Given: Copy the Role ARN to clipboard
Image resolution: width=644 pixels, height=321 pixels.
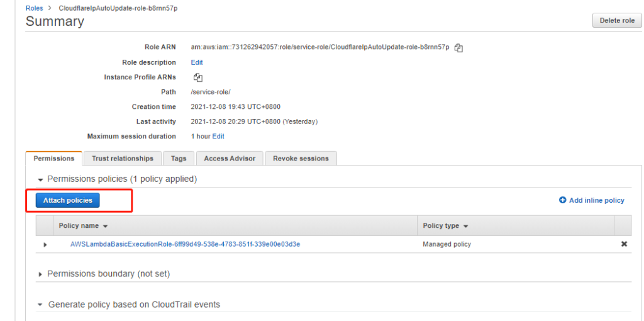Looking at the screenshot, I should pyautogui.click(x=458, y=48).
